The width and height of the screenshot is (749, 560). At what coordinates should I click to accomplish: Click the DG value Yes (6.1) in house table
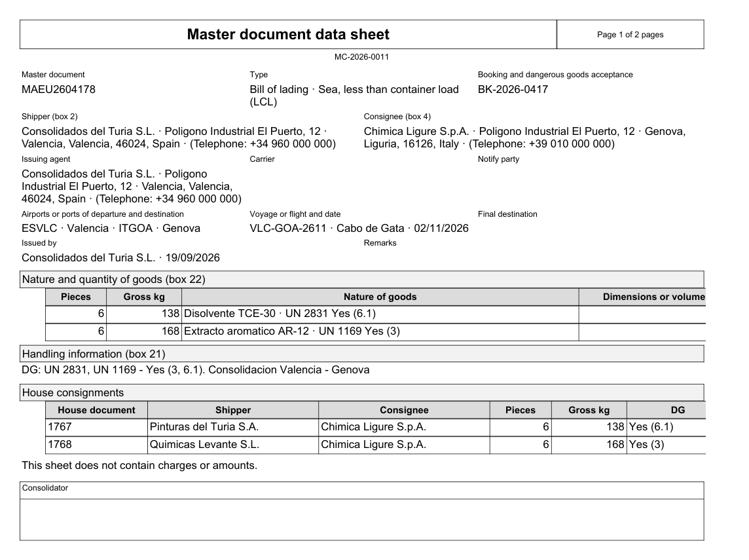coord(666,427)
